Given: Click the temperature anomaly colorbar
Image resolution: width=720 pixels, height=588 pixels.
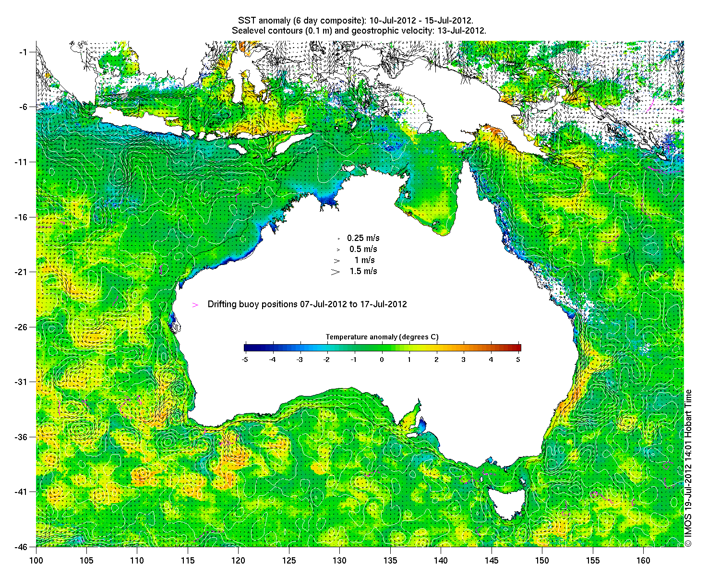Looking at the screenshot, I should (382, 348).
